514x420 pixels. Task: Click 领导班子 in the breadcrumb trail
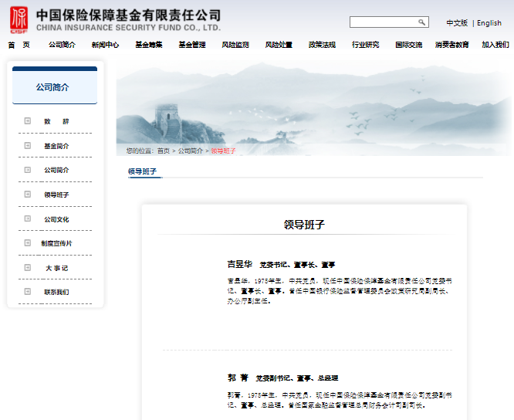[x=223, y=151]
